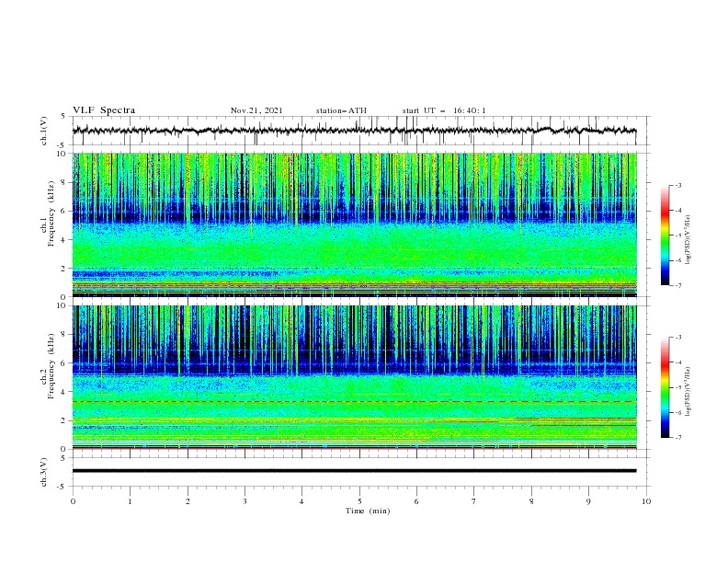This screenshot has width=728, height=563.
Task: Click the ch.1 spectrogram colorbar
Action: tap(665, 235)
